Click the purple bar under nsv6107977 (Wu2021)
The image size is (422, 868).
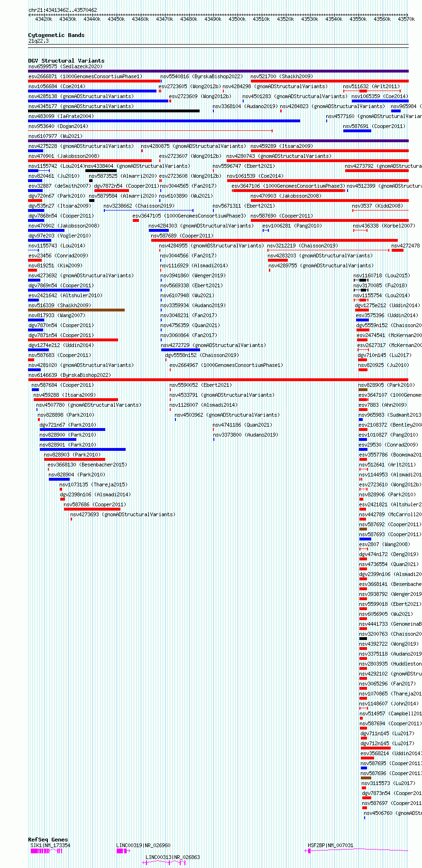[x=219, y=141]
